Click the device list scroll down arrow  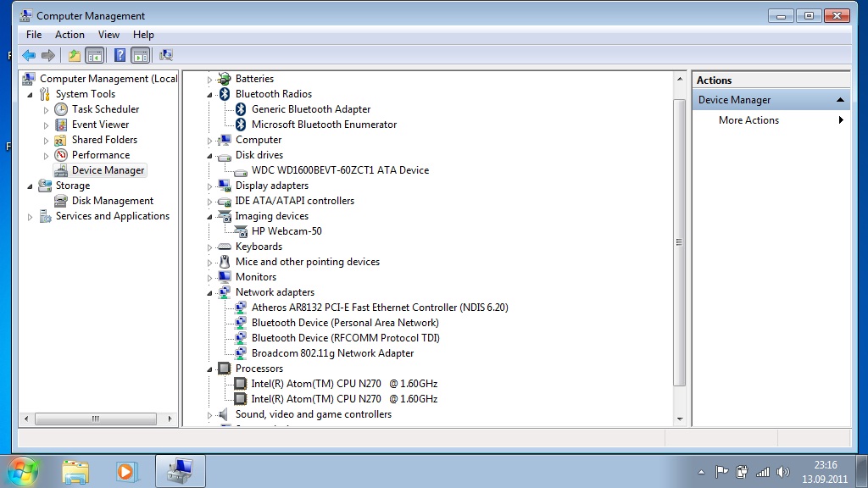tap(679, 419)
